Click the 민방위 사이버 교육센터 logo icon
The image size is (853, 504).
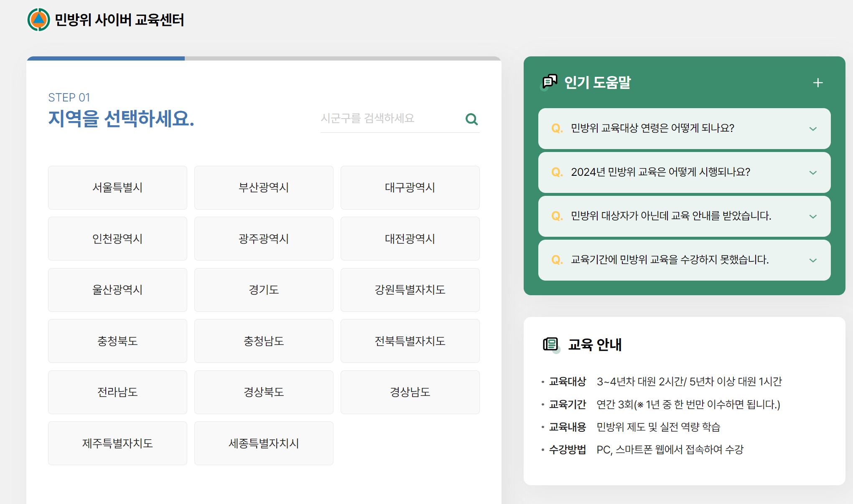[38, 20]
